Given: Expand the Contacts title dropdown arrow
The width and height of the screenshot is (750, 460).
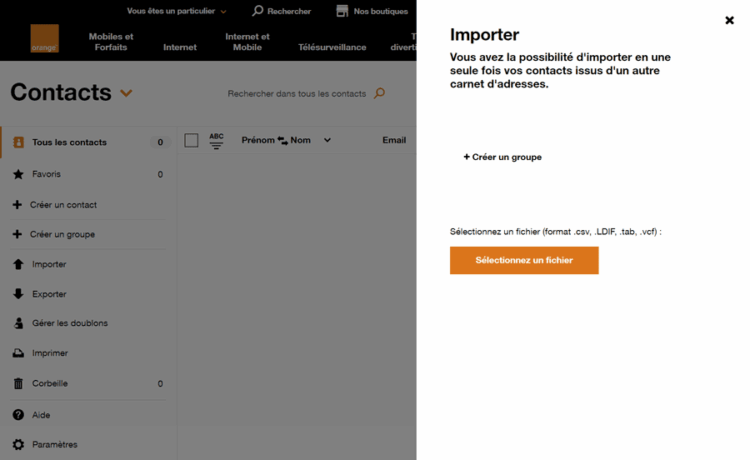Looking at the screenshot, I should pyautogui.click(x=126, y=93).
